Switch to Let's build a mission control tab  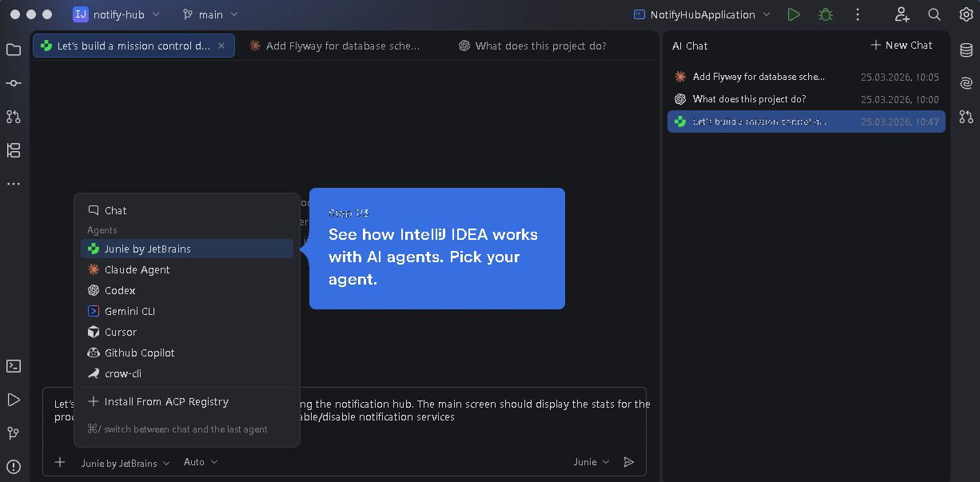click(133, 46)
